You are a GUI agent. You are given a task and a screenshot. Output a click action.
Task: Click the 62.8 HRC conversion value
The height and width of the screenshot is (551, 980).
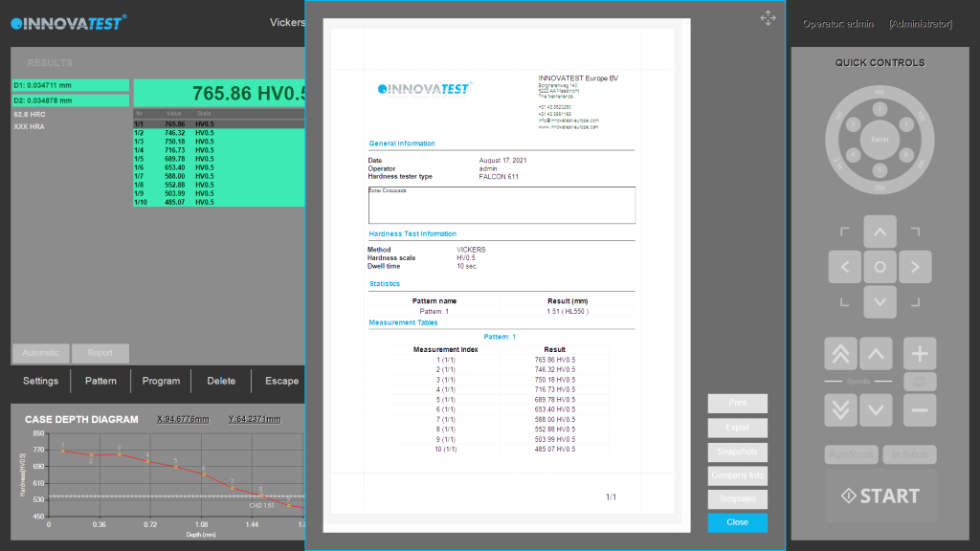pyautogui.click(x=30, y=115)
